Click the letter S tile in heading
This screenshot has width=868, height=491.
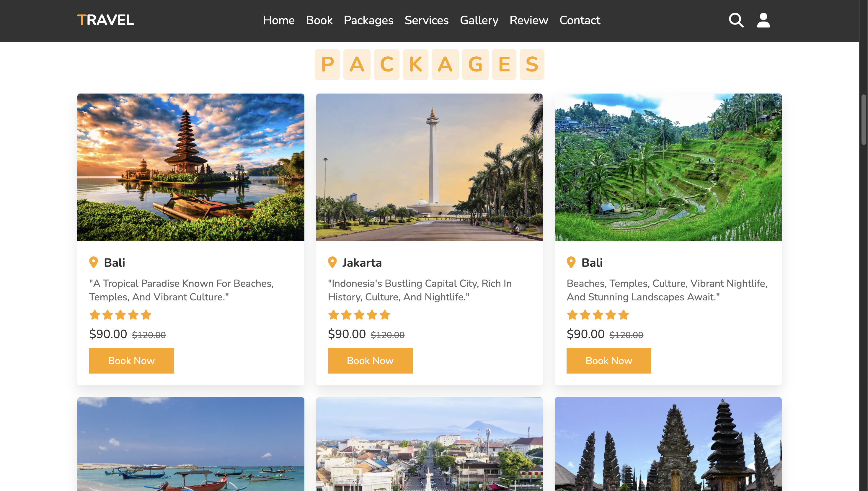(x=532, y=64)
